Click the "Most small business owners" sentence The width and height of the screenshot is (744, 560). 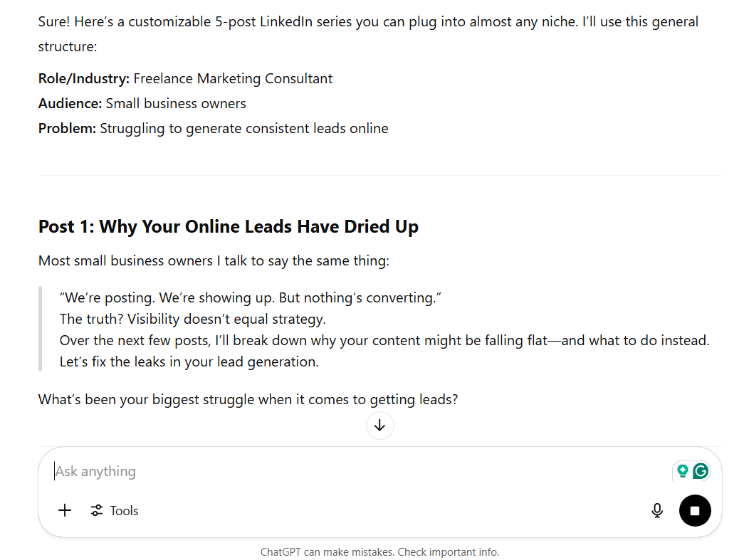pos(214,261)
